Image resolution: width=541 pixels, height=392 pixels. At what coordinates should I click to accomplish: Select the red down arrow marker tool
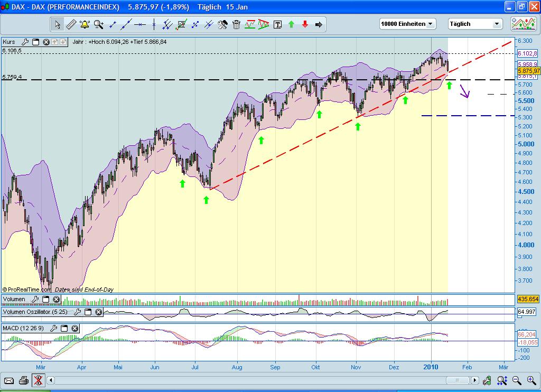click(x=305, y=24)
